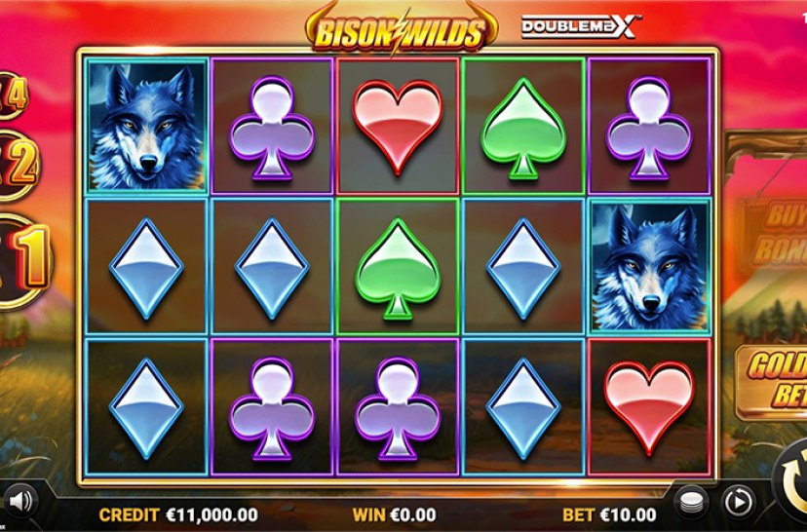
Task: Mute the game sound with speaker icon
Action: (20, 501)
